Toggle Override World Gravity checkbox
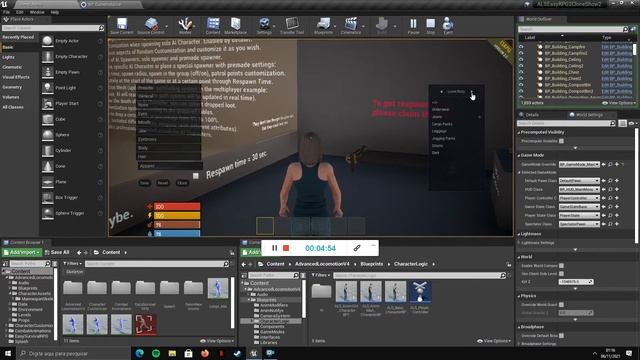640x360 pixels. [x=562, y=304]
